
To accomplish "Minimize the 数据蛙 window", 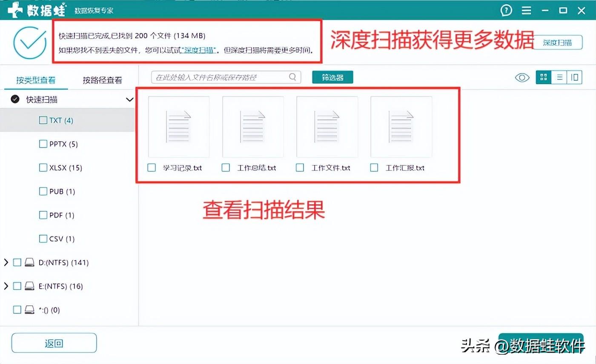I will 545,10.
